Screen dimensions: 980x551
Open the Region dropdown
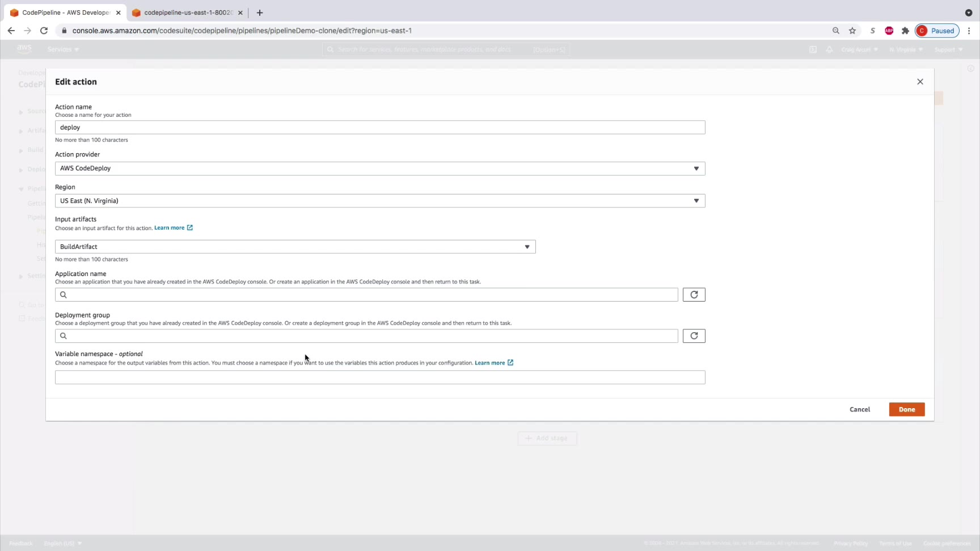(380, 201)
